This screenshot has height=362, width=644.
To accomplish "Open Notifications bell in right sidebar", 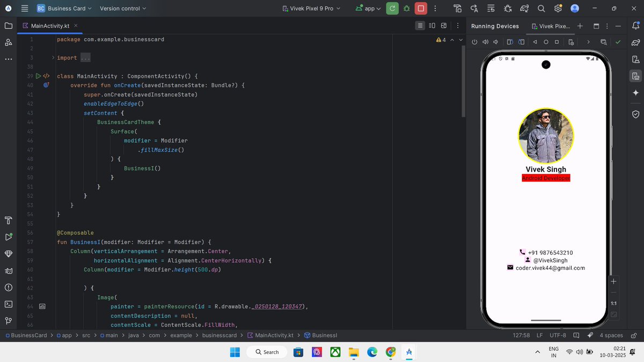I will point(636,26).
